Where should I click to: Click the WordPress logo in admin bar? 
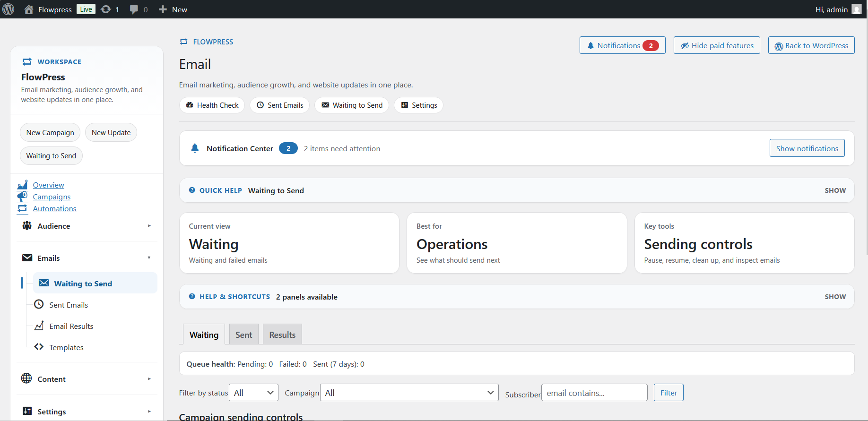point(9,9)
